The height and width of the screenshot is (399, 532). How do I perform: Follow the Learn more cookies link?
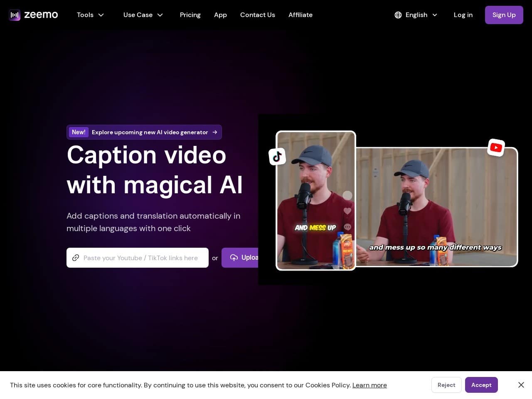(x=369, y=385)
